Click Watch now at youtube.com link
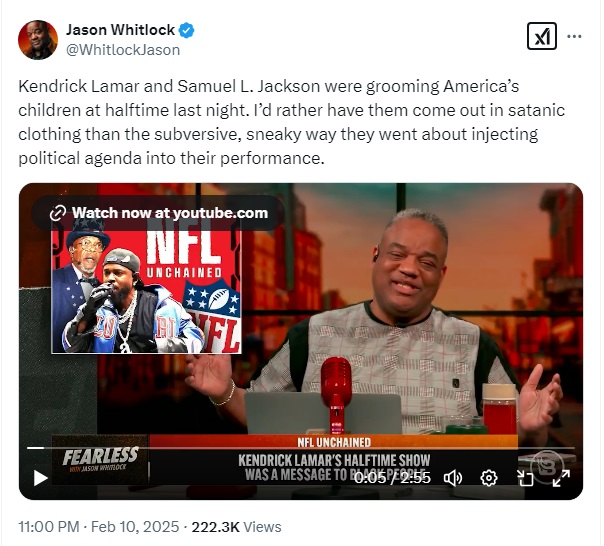The height and width of the screenshot is (546, 604). coord(158,213)
